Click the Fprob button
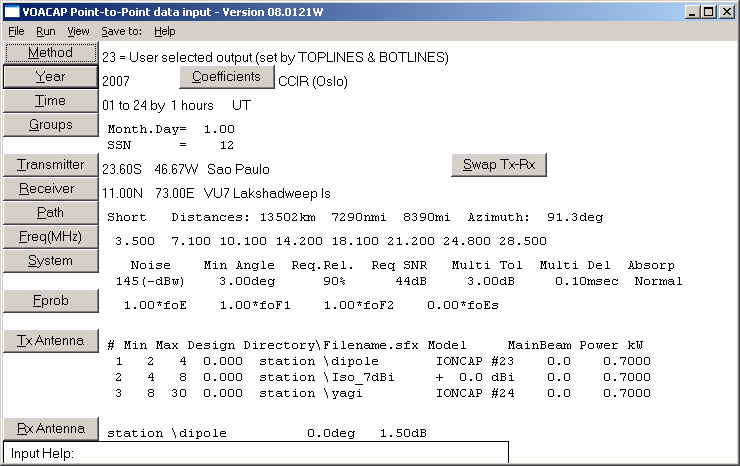The width and height of the screenshot is (740, 466). click(50, 301)
